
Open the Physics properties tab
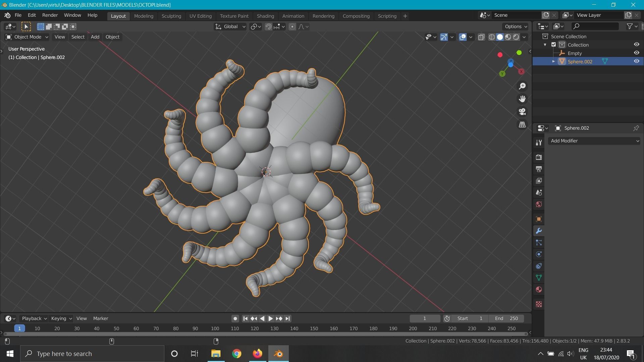pos(539,254)
